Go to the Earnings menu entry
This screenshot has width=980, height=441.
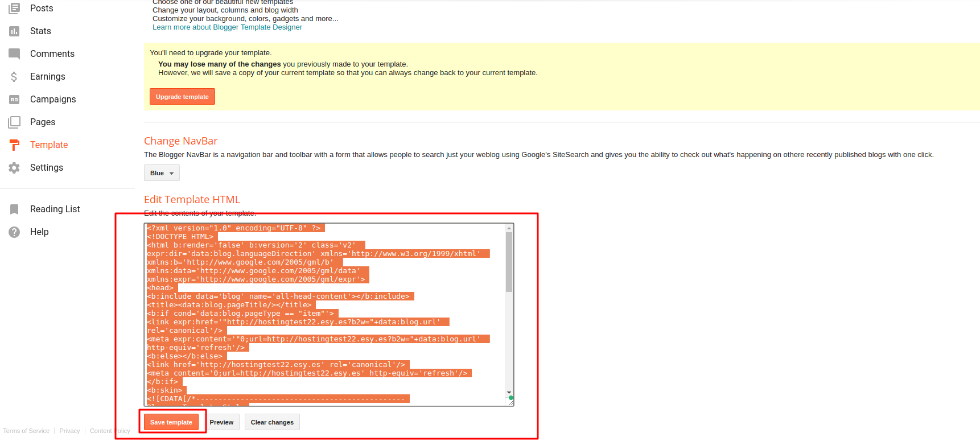click(48, 77)
